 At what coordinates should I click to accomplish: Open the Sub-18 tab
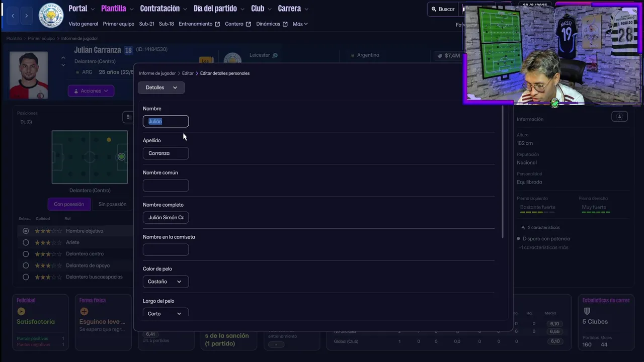click(166, 24)
